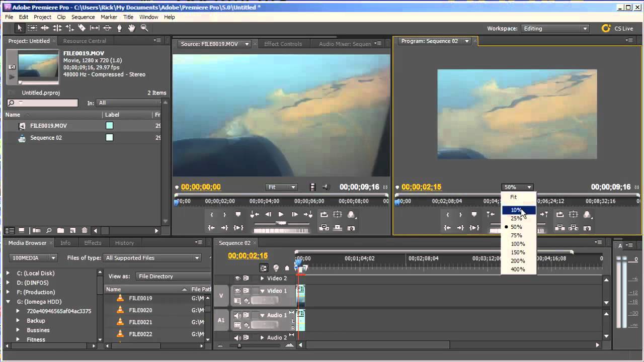Open CS Live services
Viewport: 644px width, 362px height.
coord(618,29)
